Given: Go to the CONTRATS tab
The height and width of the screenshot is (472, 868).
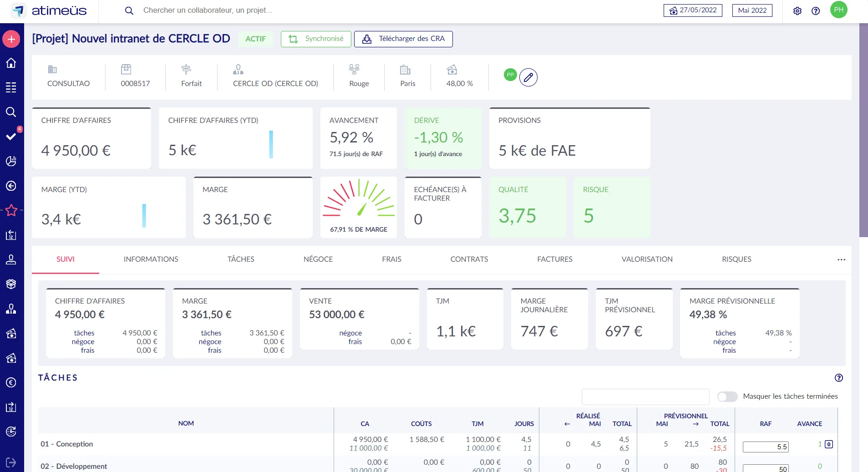Looking at the screenshot, I should click(x=469, y=259).
